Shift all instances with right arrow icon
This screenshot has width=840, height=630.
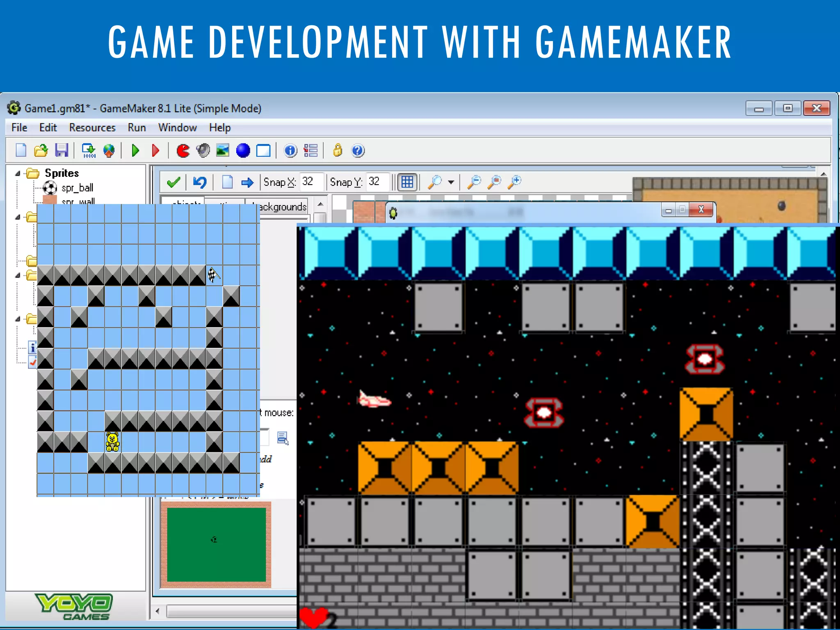[247, 183]
